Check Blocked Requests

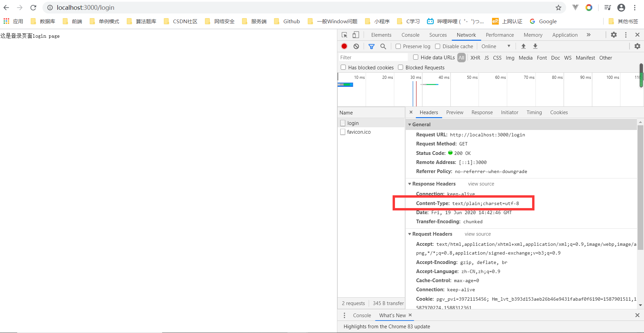coord(400,67)
